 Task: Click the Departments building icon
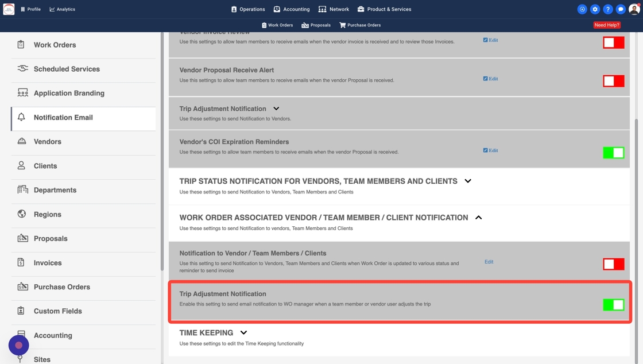point(22,189)
